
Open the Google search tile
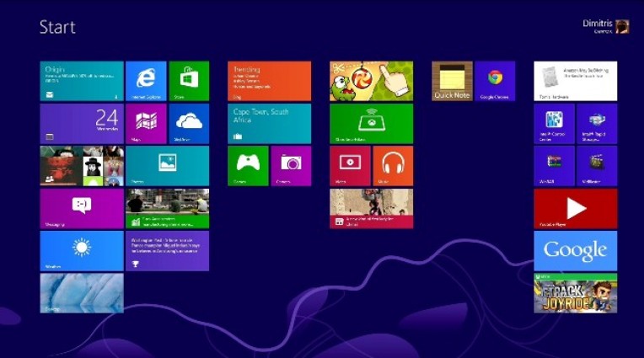575,250
